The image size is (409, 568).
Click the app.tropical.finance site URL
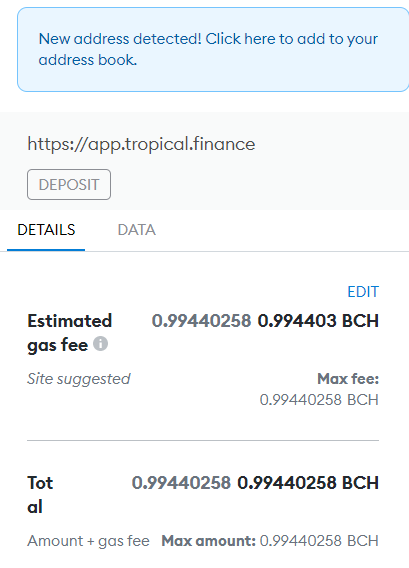(141, 144)
